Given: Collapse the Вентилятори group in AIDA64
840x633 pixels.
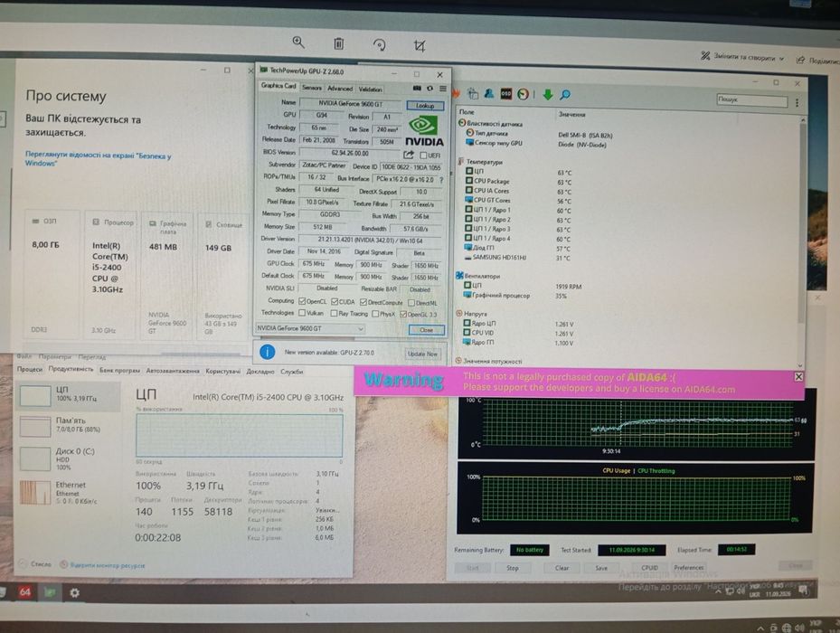Looking at the screenshot, I should 459,276.
